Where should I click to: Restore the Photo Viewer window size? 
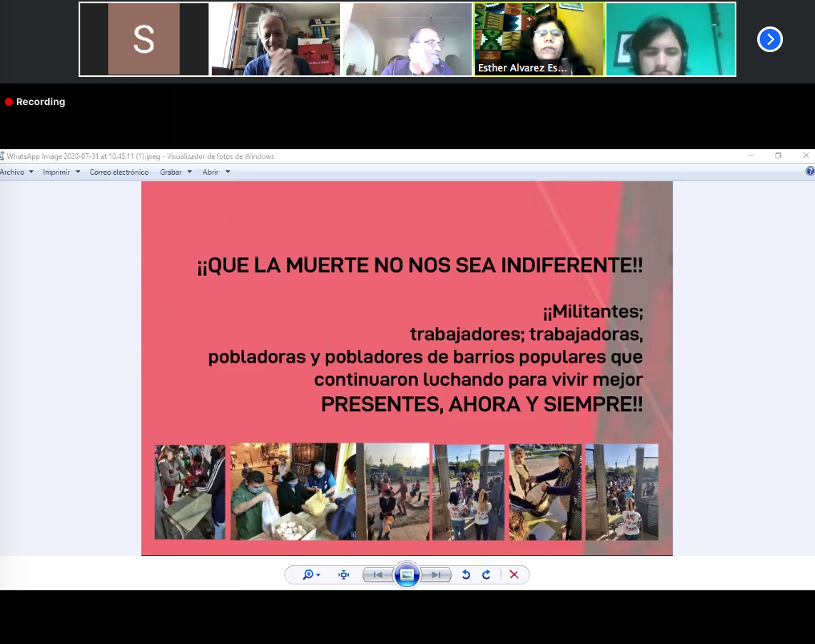coord(778,156)
